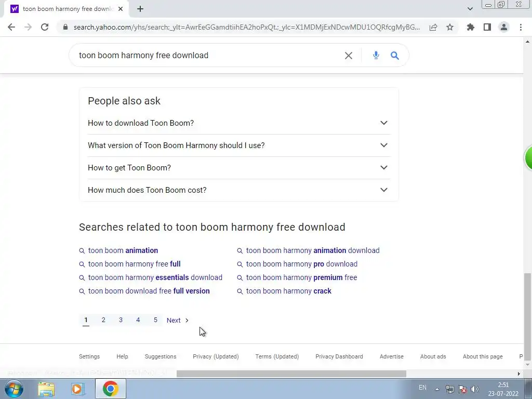Viewport: 532px width, 399px height.
Task: Share this page icon in address bar
Action: (x=433, y=27)
